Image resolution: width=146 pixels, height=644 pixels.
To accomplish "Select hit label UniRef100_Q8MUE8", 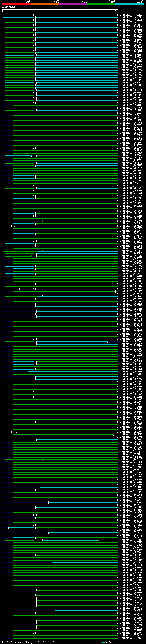I will 131,271.
